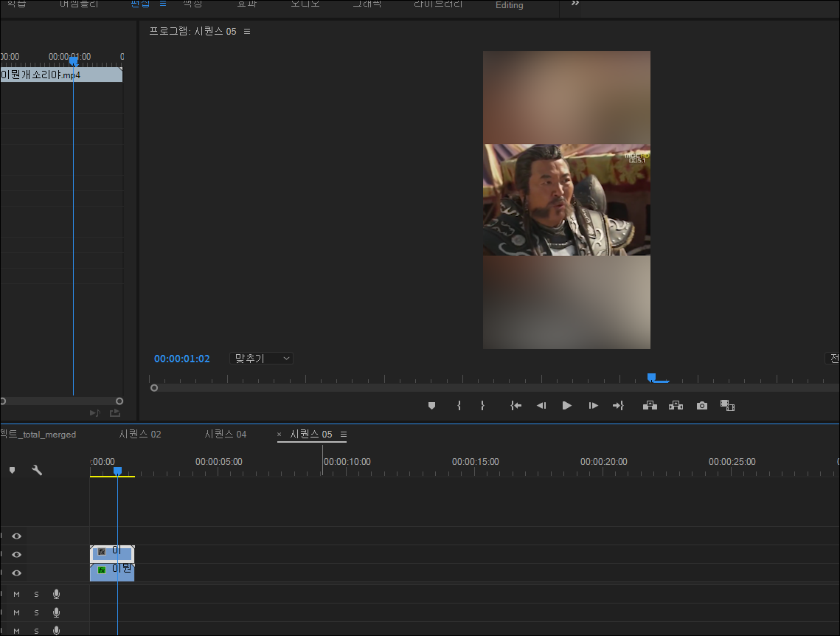Add a marker in the timeline panel
Image resolution: width=840 pixels, height=636 pixels.
13,471
